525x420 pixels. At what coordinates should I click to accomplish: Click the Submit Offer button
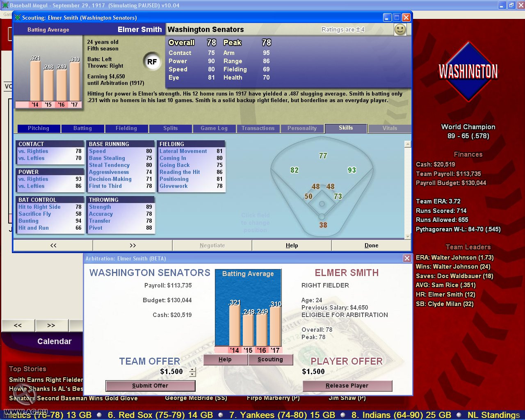pos(150,386)
